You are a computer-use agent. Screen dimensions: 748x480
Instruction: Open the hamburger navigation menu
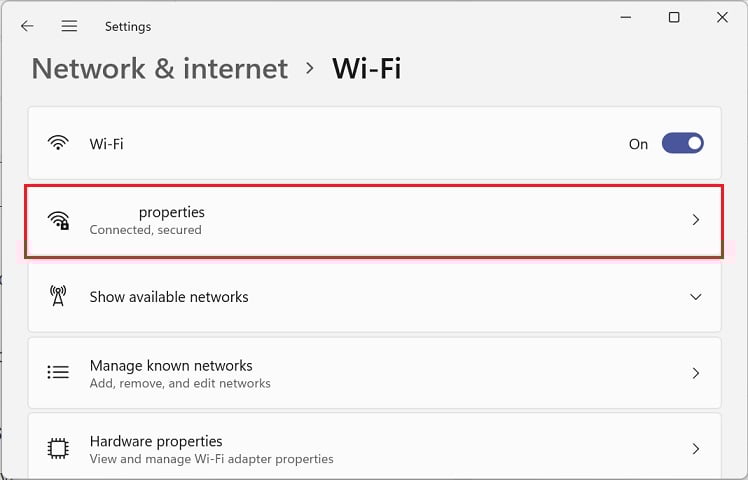[69, 26]
